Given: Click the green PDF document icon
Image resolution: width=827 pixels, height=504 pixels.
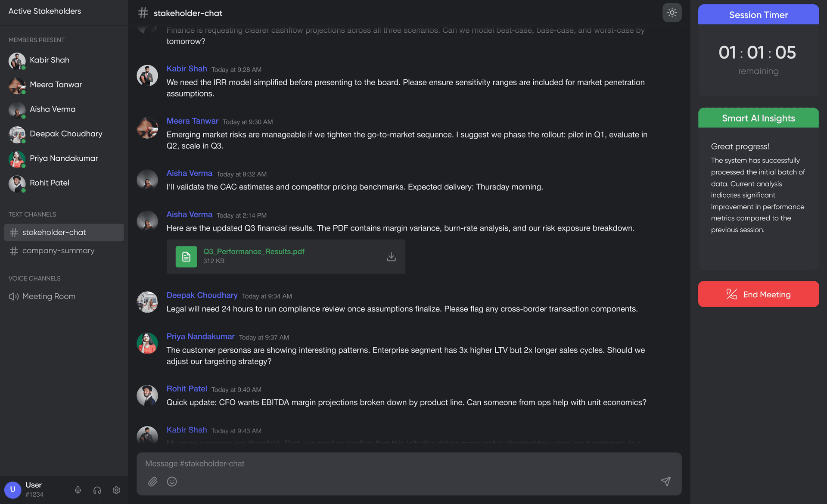Looking at the screenshot, I should click(x=186, y=257).
